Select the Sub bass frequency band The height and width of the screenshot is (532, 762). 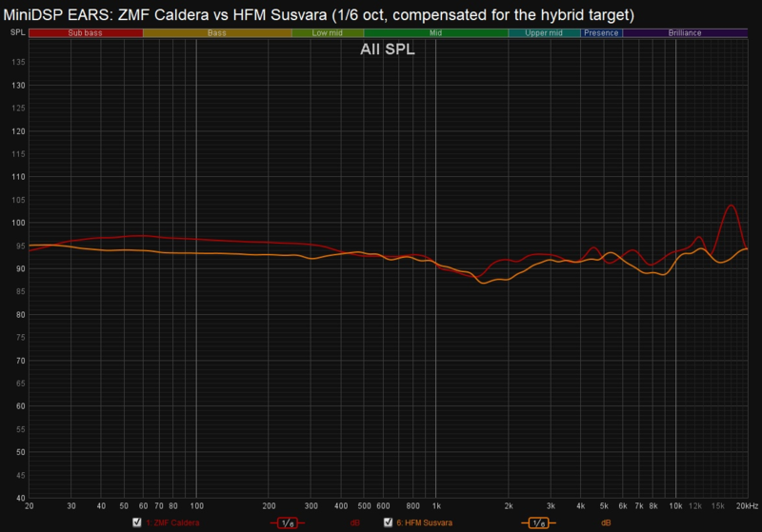coord(86,32)
